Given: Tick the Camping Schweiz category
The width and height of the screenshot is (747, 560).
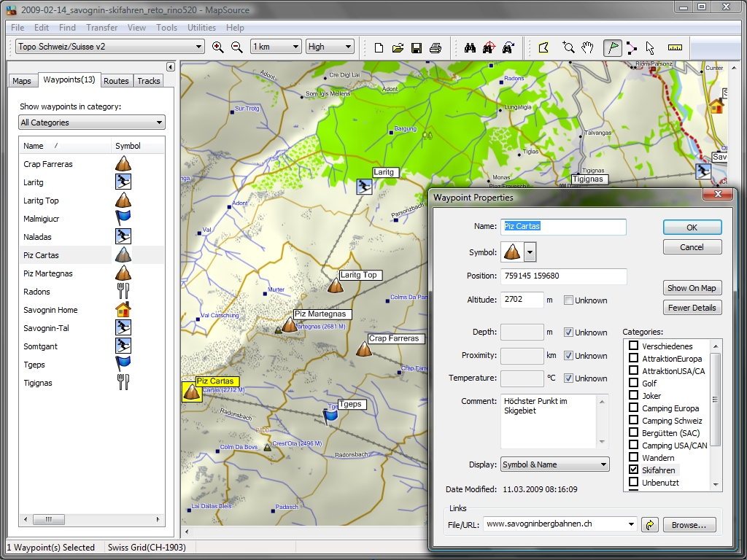Looking at the screenshot, I should pos(634,420).
